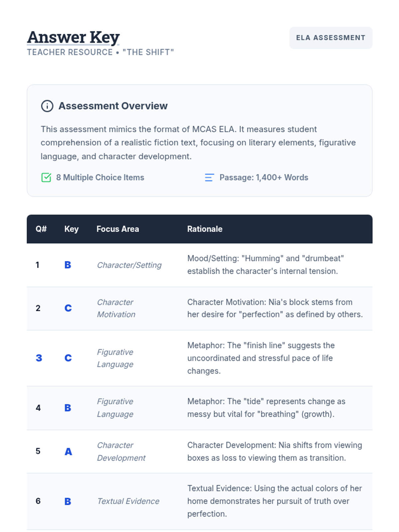Image resolution: width=399 pixels, height=532 pixels.
Task: Click the tide metaphor rationale text
Action: tap(266, 408)
